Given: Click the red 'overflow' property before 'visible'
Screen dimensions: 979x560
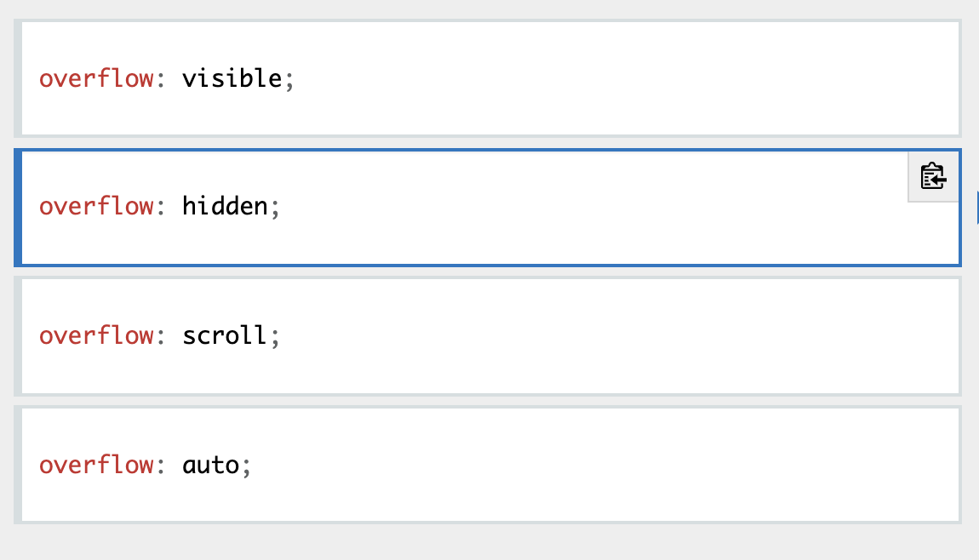Looking at the screenshot, I should tap(96, 78).
